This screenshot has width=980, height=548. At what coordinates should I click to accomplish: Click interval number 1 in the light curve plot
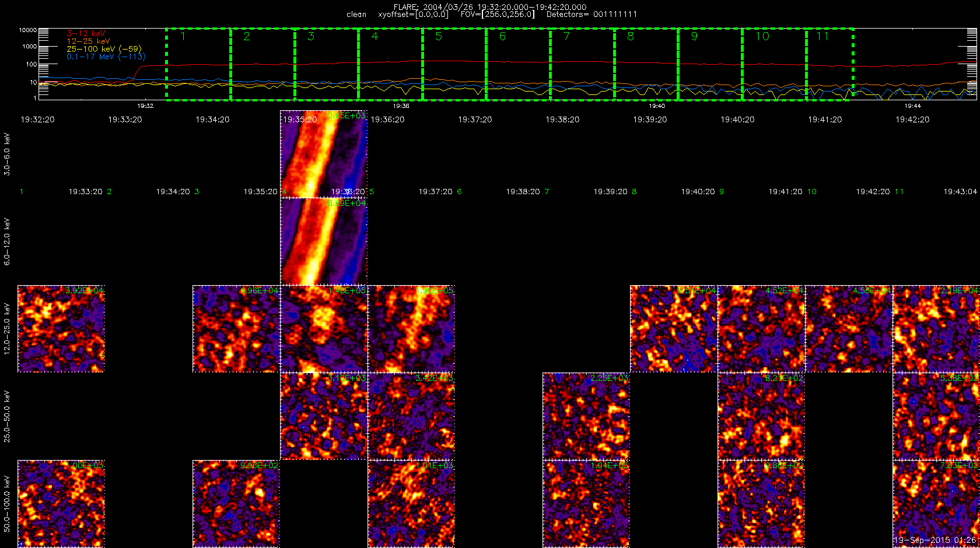pos(183,37)
